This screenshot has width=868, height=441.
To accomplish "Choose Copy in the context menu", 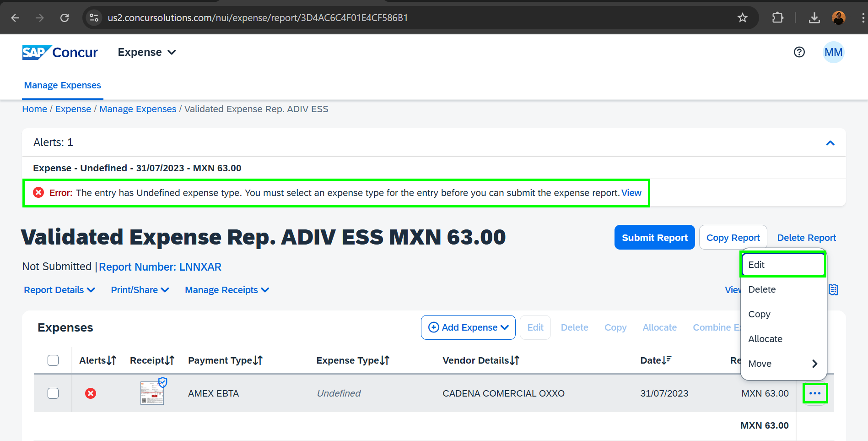I will tap(783, 314).
